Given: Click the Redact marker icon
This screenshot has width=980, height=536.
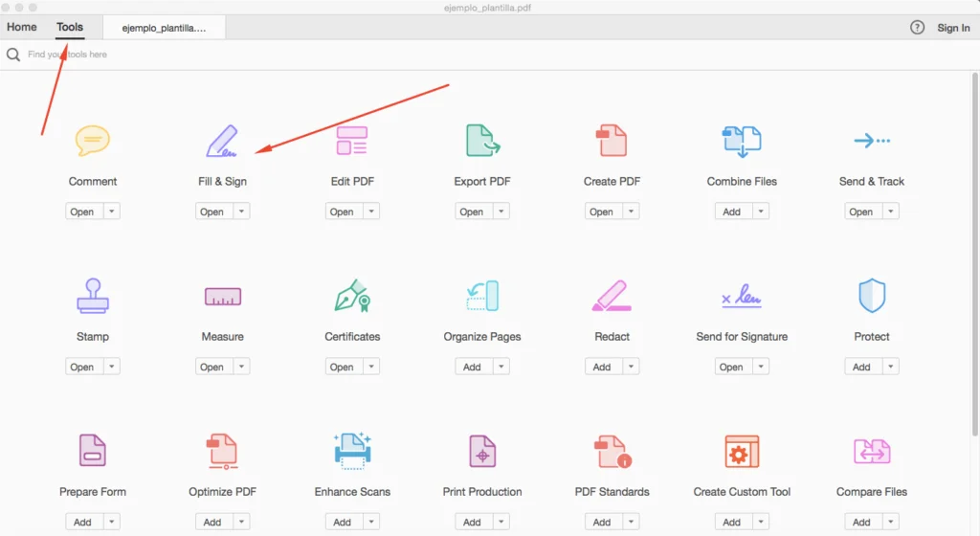Looking at the screenshot, I should [611, 297].
